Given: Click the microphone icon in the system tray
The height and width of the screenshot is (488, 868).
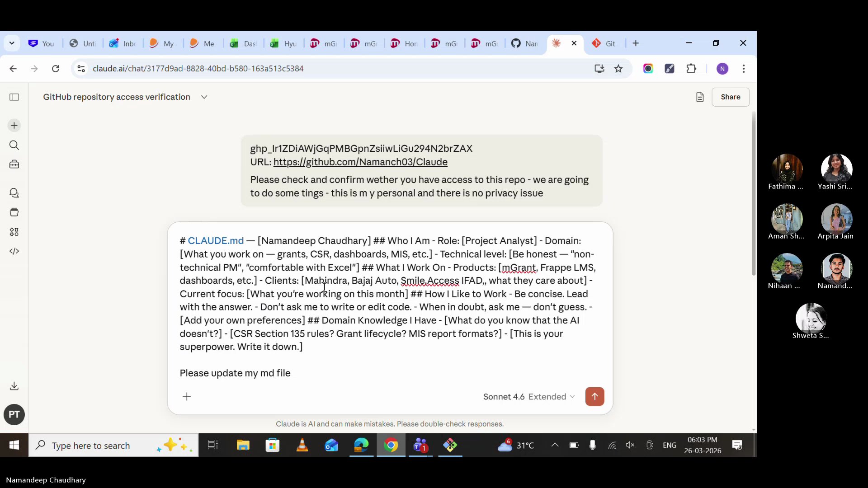Looking at the screenshot, I should tap(593, 445).
